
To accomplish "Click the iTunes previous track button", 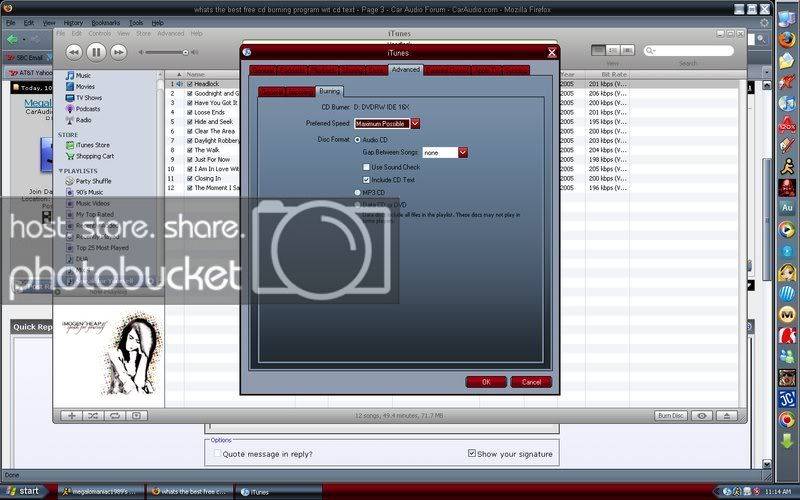I will 73,52.
